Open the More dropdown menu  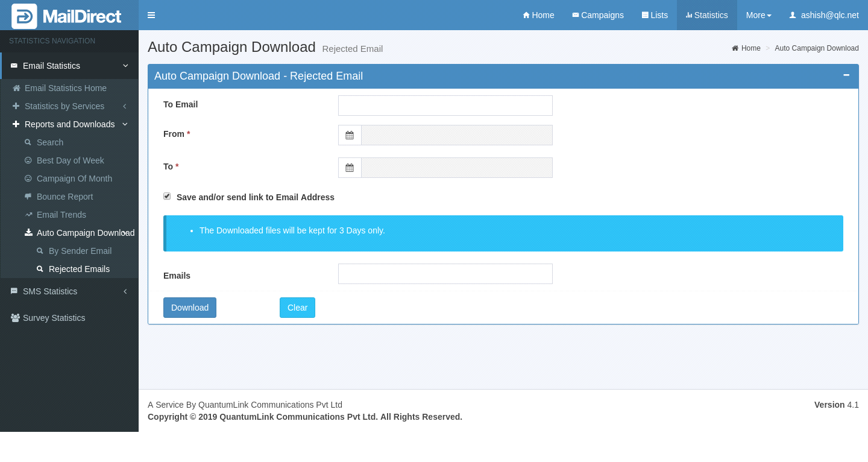(758, 15)
